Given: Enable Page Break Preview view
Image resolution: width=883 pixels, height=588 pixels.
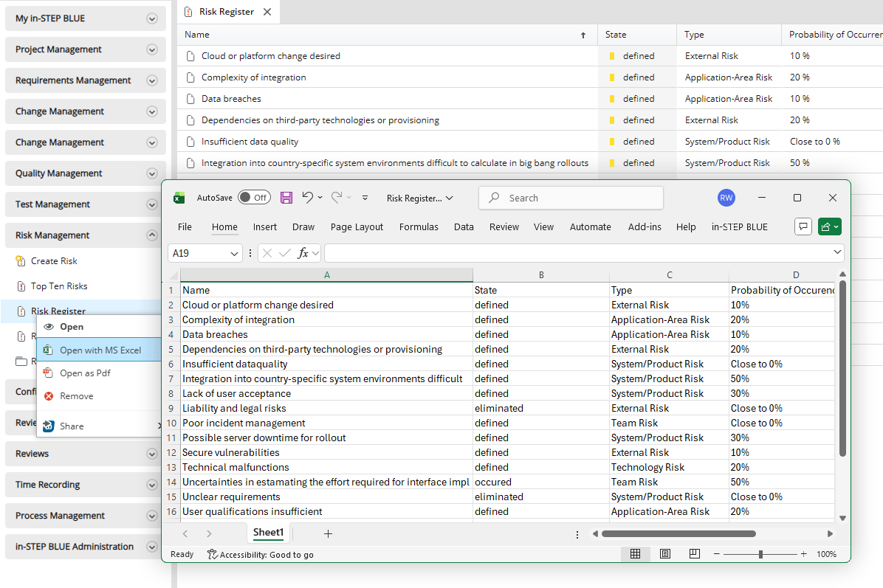Looking at the screenshot, I should click(x=694, y=553).
